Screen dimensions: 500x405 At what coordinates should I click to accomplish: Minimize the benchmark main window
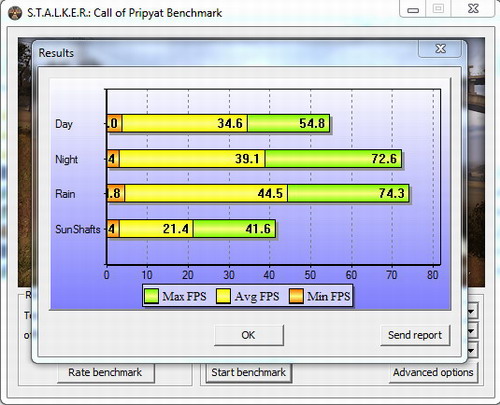pyautogui.click(x=413, y=10)
